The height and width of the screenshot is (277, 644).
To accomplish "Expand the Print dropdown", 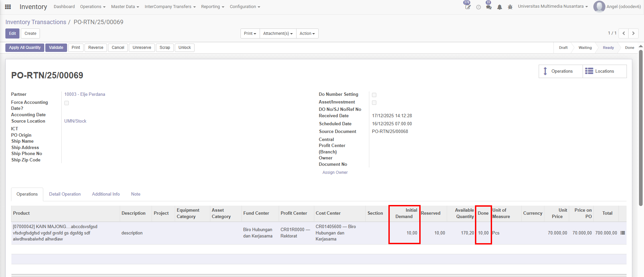I will pos(250,33).
